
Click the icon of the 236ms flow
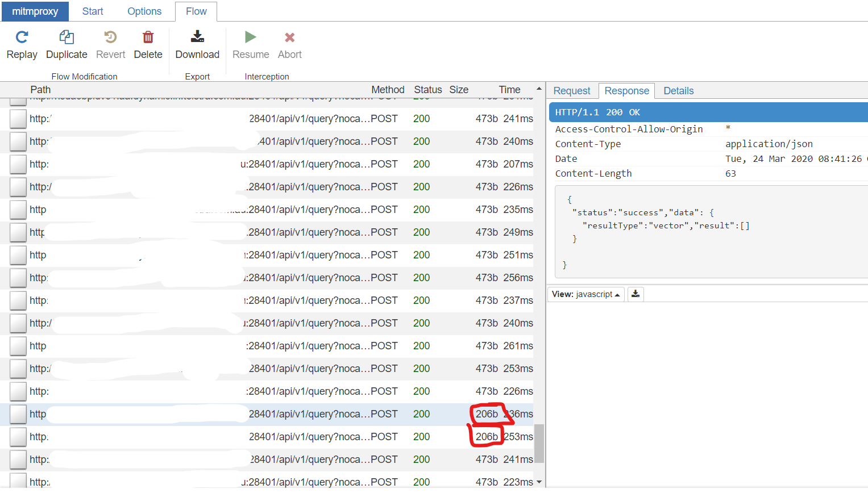pos(18,414)
